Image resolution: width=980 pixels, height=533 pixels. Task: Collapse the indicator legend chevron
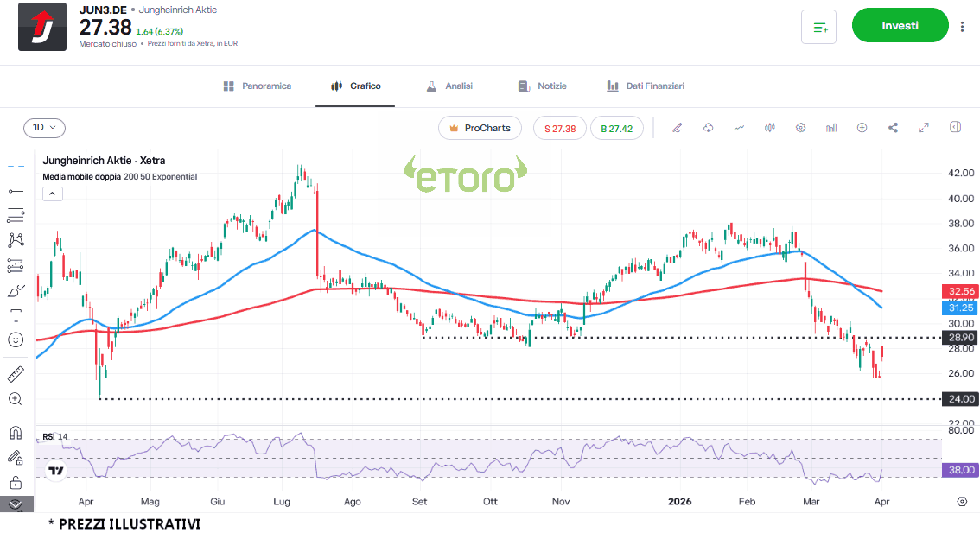click(x=51, y=194)
